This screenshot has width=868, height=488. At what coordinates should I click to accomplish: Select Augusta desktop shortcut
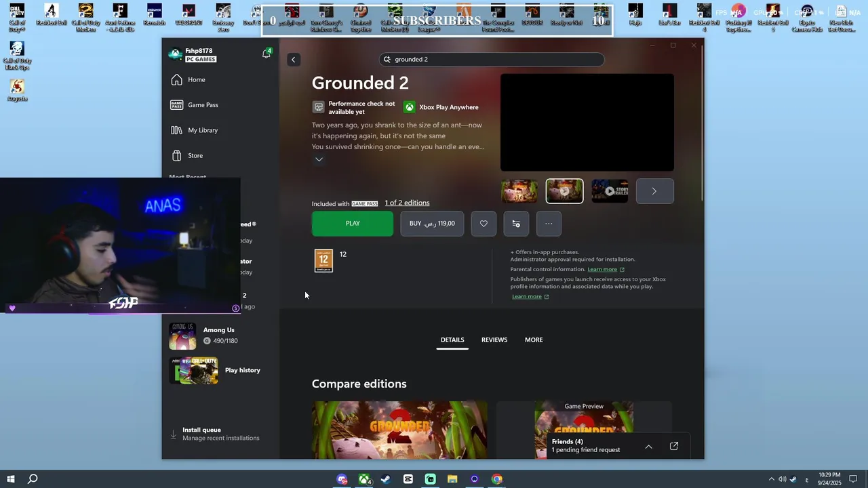click(17, 91)
